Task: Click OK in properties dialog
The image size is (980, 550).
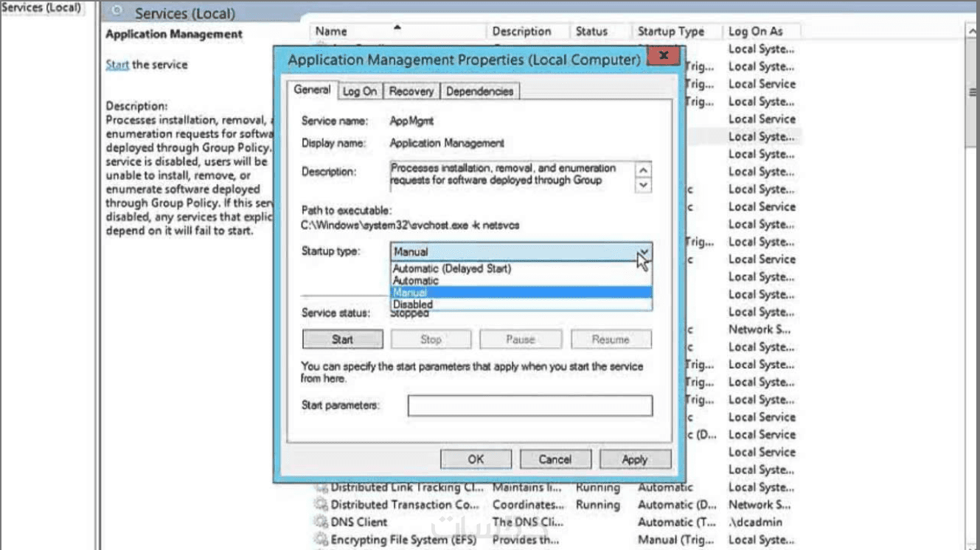Action: (x=476, y=459)
